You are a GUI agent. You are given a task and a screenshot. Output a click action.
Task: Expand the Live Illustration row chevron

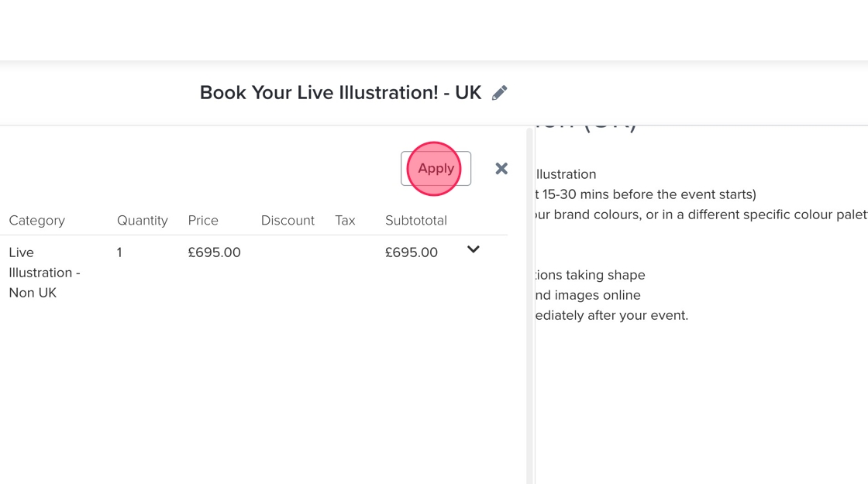(474, 249)
